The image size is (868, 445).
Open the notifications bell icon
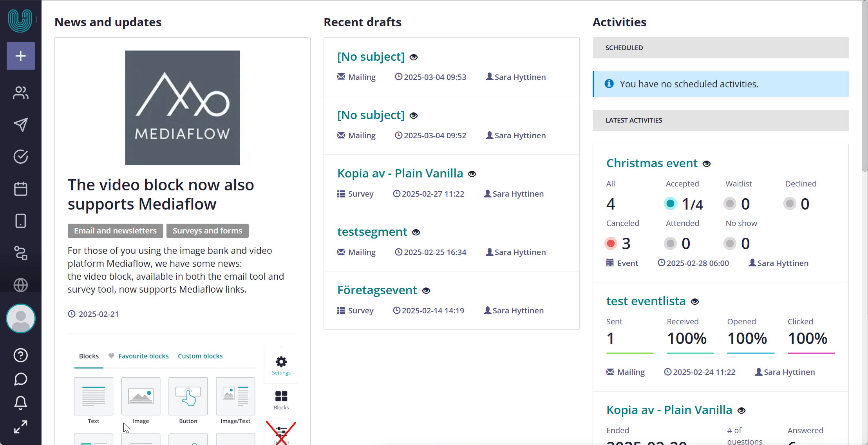[x=21, y=403]
